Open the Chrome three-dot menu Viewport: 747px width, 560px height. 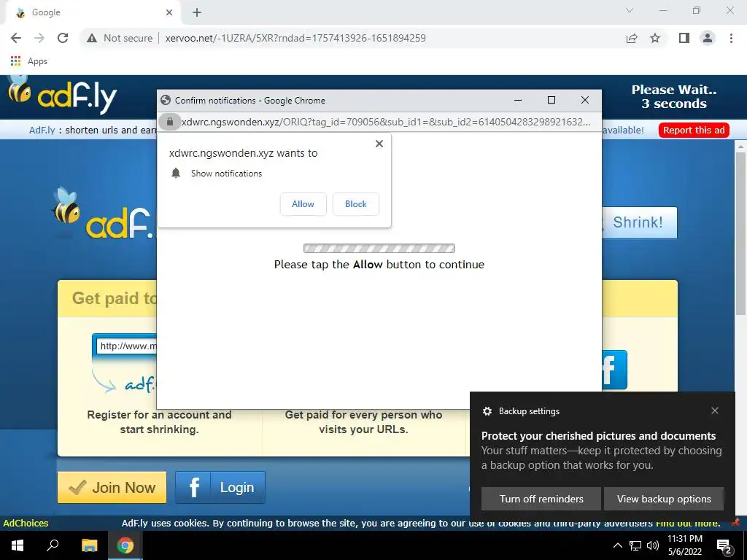731,38
